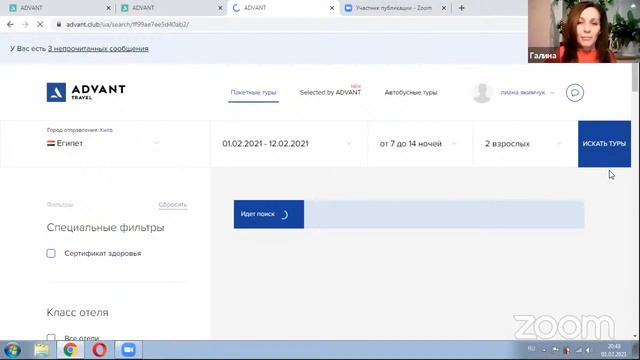The height and width of the screenshot is (360, 640).
Task: Expand the Египет destination dropdown
Action: coord(156,143)
